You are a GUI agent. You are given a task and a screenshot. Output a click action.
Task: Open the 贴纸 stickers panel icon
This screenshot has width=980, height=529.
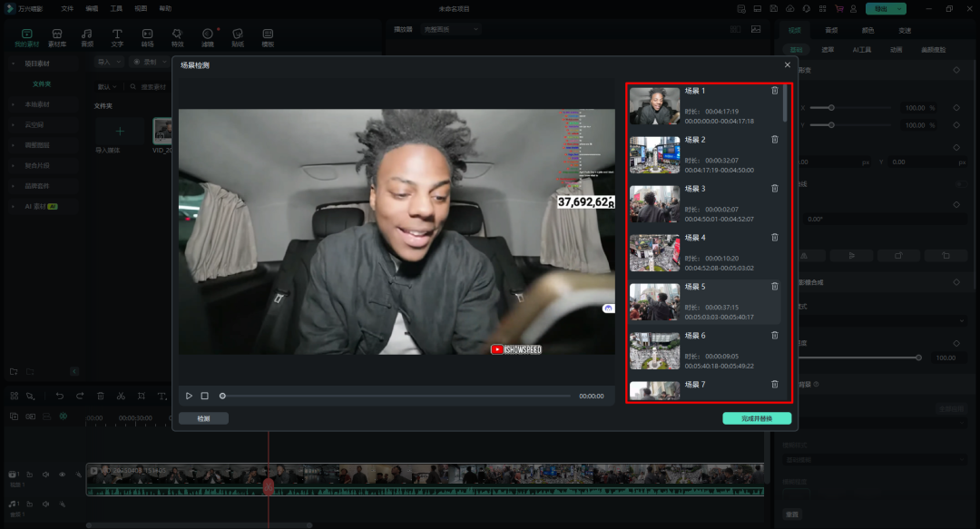pos(238,37)
